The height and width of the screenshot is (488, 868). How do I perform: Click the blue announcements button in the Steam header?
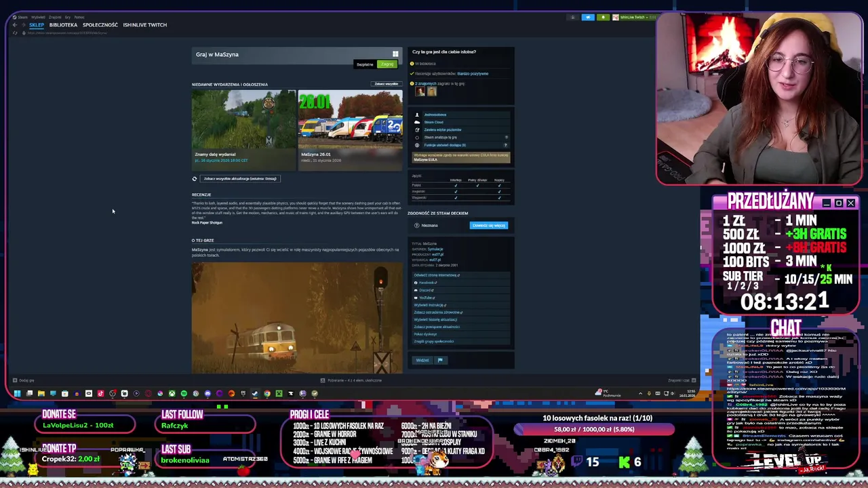click(x=587, y=17)
